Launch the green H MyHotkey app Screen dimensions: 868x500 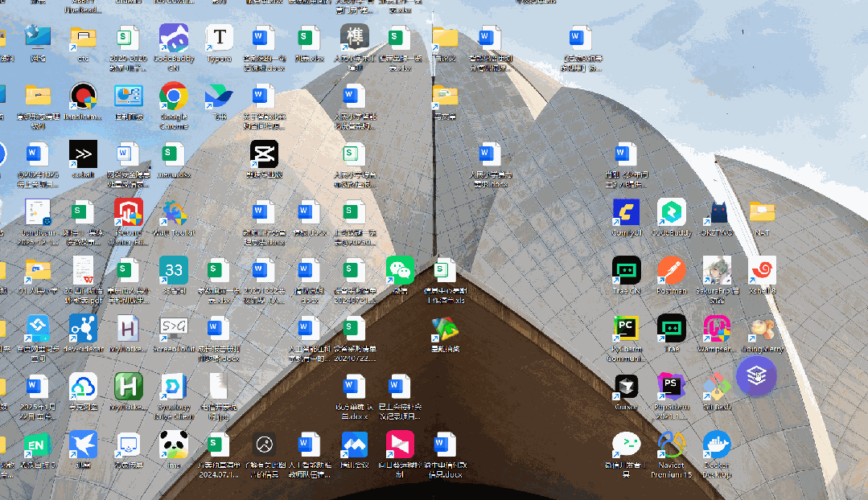click(129, 387)
